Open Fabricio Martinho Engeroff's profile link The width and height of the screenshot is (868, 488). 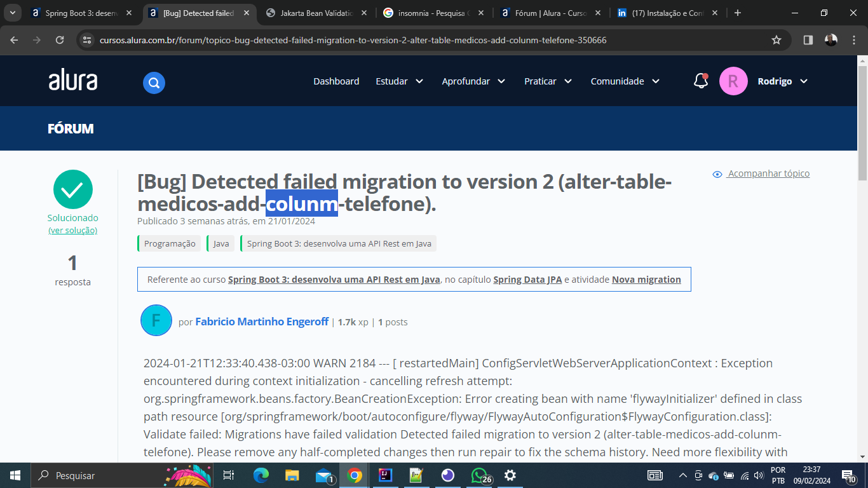click(262, 322)
